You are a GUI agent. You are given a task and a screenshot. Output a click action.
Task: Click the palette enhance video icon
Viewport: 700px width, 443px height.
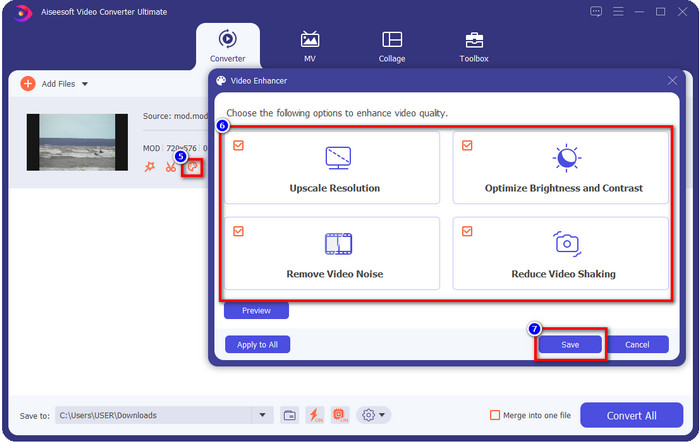pyautogui.click(x=192, y=167)
